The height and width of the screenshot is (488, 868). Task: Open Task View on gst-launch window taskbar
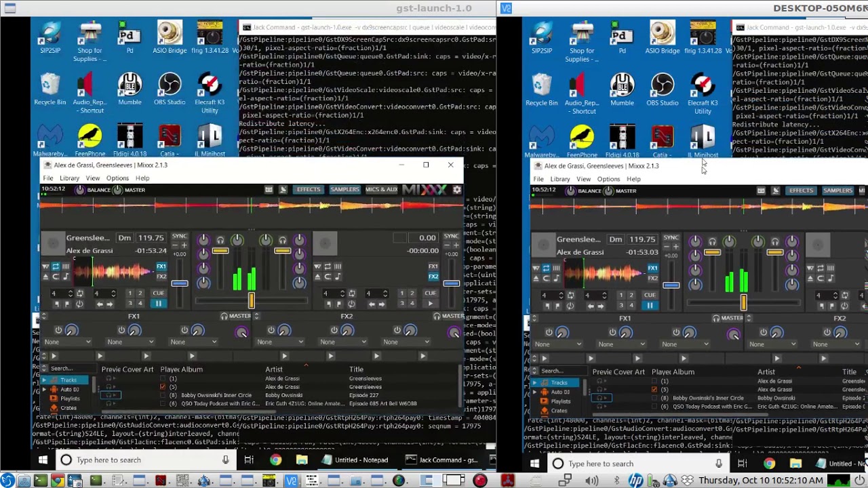pos(249,460)
